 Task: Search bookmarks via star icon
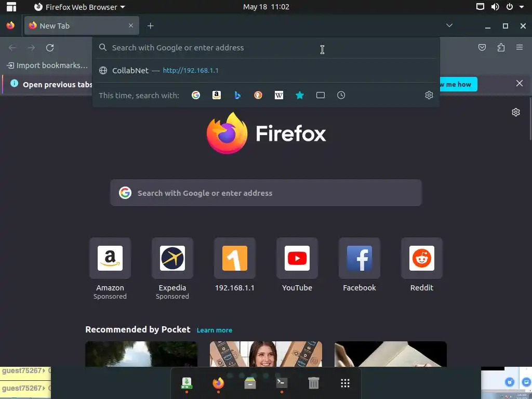click(300, 96)
